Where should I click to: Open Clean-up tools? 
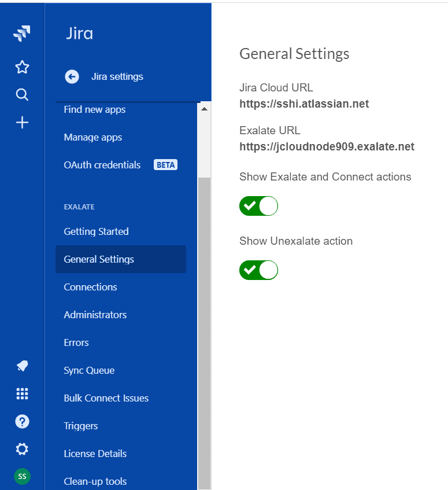(95, 481)
